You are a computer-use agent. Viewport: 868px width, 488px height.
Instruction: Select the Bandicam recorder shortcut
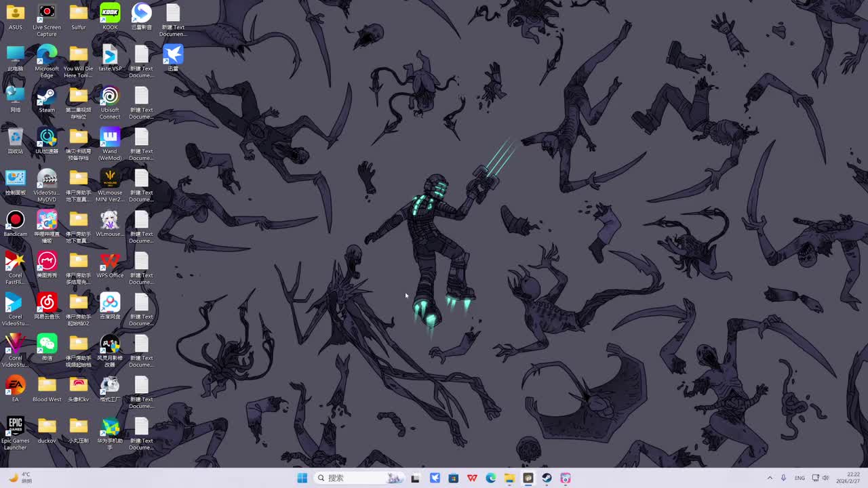pos(15,224)
